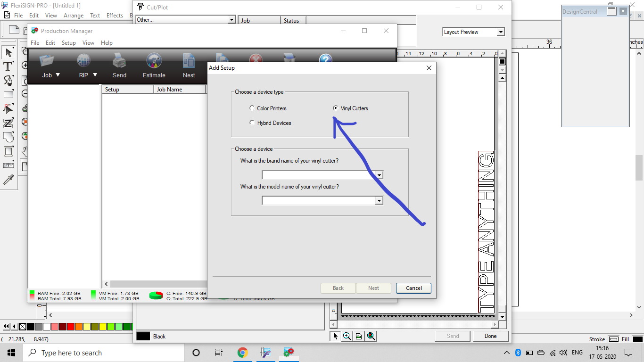Pick the no-fill crossed swatch in palette

click(x=23, y=327)
